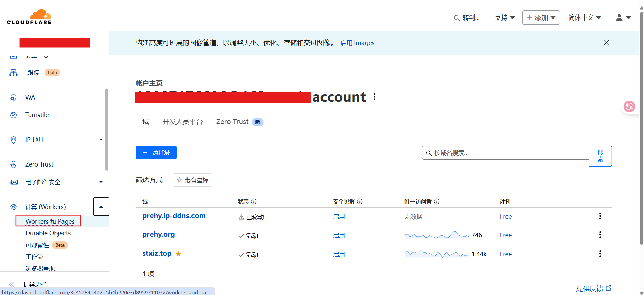Click the Turnstile sidebar icon
644x295 pixels.
(13, 115)
